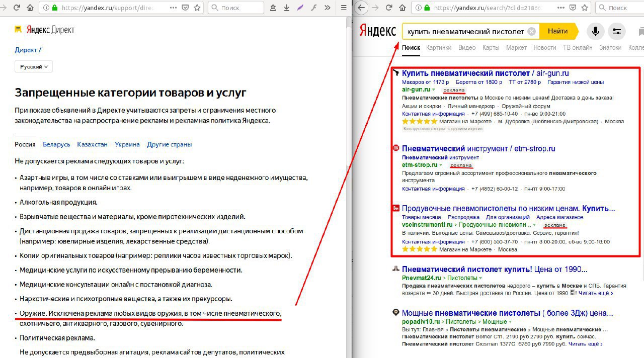Show site info for the support page URL

coord(46,8)
